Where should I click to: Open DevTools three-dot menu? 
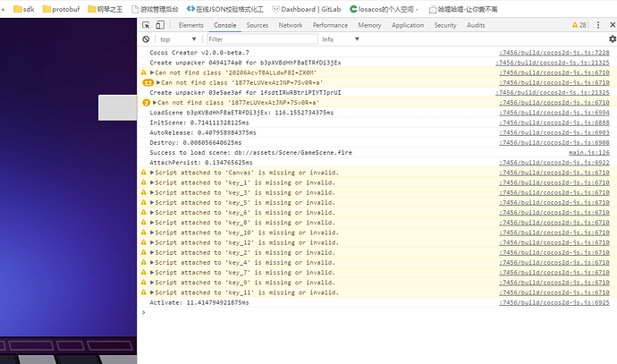[598, 25]
